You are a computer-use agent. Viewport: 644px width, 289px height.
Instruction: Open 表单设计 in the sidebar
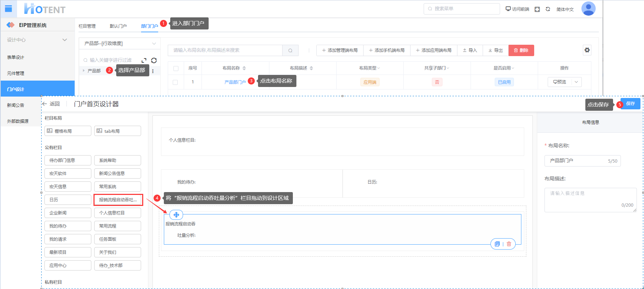click(x=37, y=57)
